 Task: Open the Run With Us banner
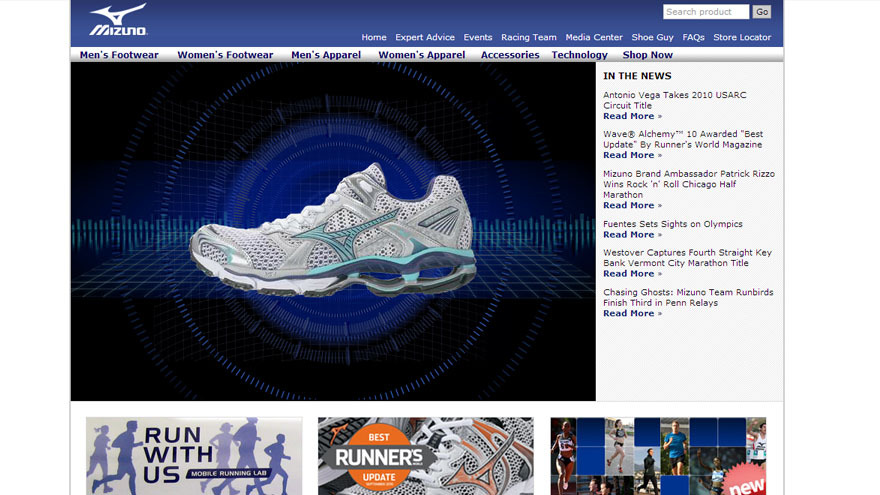pyautogui.click(x=194, y=456)
